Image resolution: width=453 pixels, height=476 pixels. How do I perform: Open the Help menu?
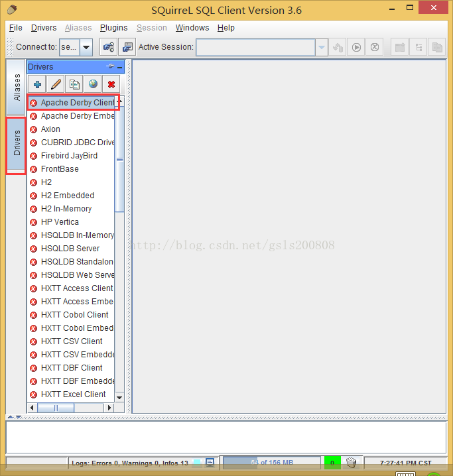point(226,28)
